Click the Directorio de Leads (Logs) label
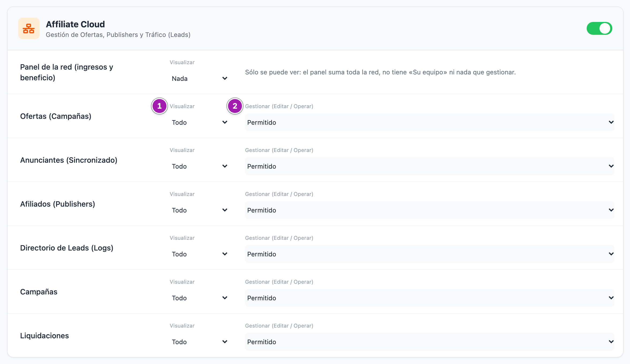 coord(67,248)
